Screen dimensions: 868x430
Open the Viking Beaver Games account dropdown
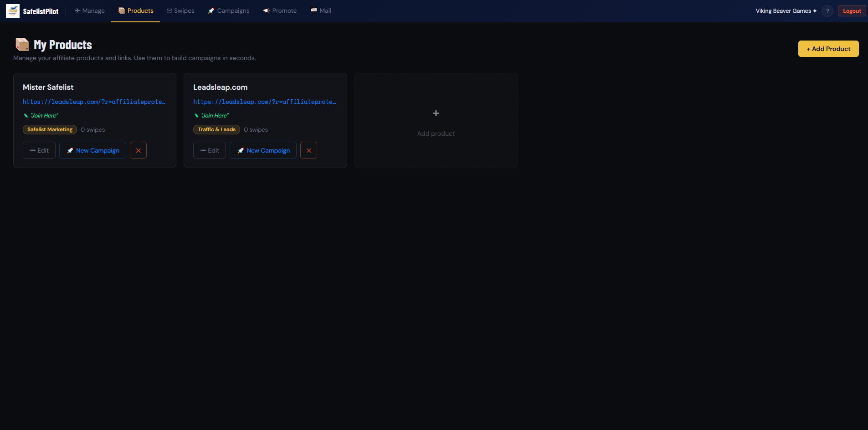[786, 10]
